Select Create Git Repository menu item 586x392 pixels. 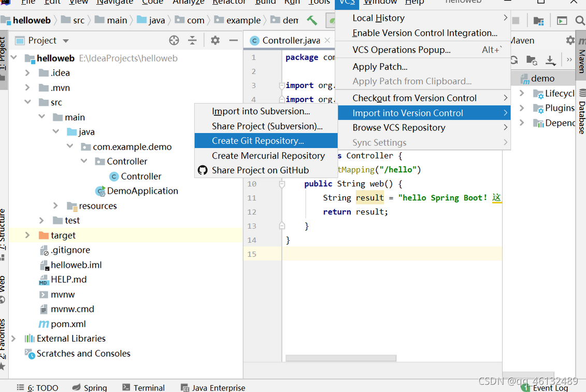pyautogui.click(x=266, y=141)
